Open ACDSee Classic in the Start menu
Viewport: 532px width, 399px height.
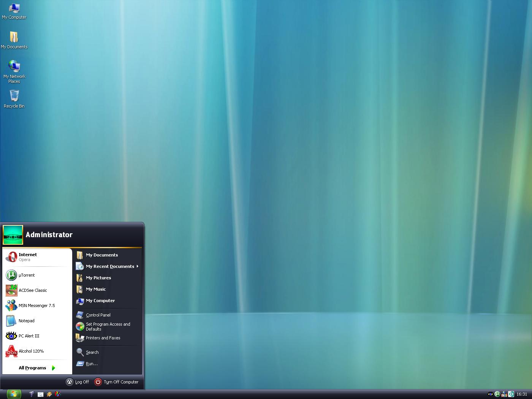(x=37, y=290)
